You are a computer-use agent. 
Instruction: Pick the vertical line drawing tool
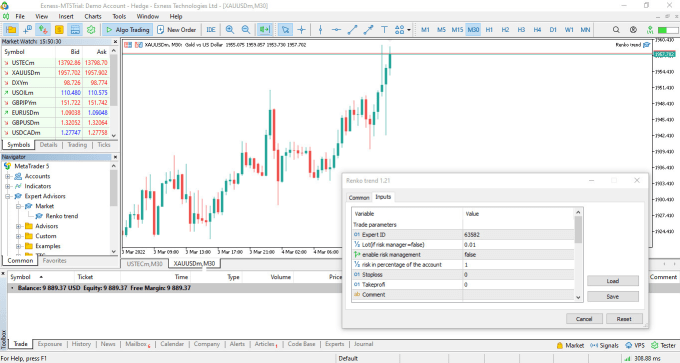(x=320, y=29)
